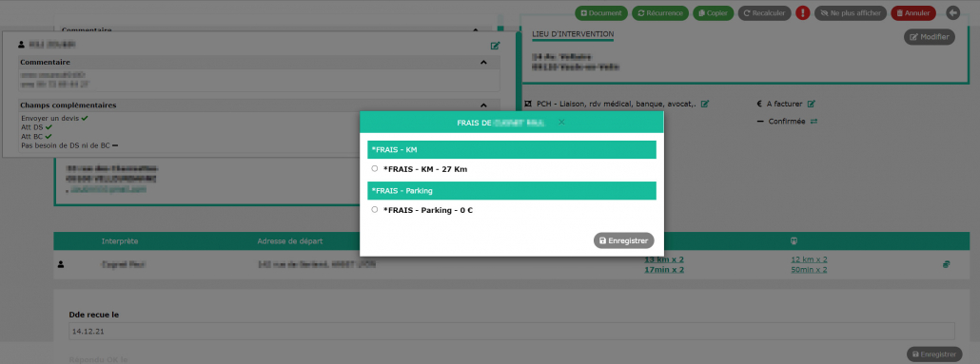Select the *FRAIS - Parking - 0 € radio
Viewport: 980px width, 364px height.
click(374, 210)
